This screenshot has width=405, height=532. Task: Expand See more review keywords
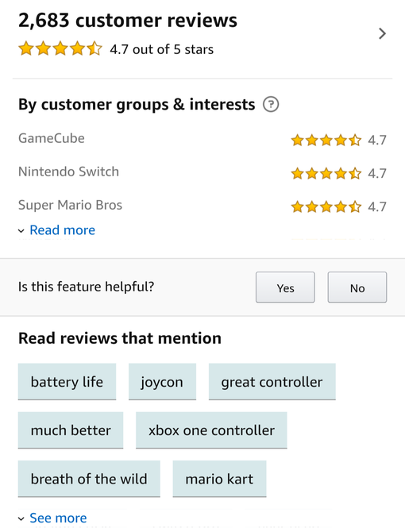tap(58, 518)
